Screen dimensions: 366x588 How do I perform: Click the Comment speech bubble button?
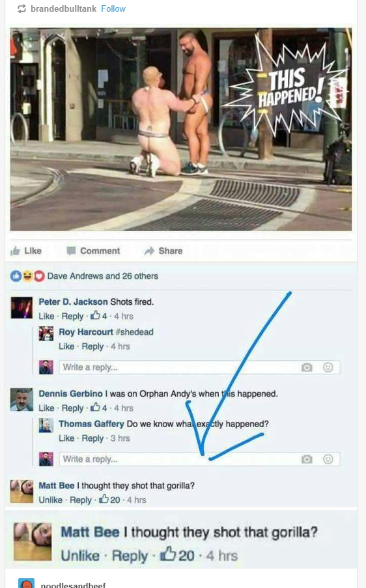tap(93, 251)
